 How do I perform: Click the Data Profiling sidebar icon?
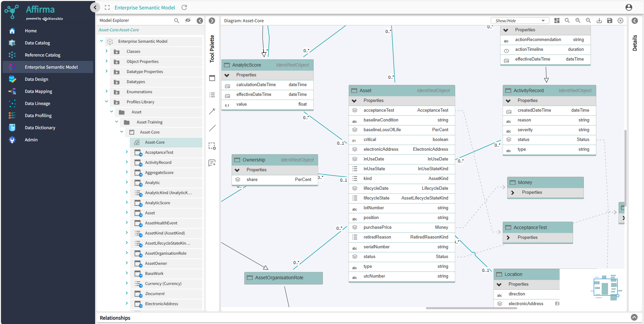(12, 115)
